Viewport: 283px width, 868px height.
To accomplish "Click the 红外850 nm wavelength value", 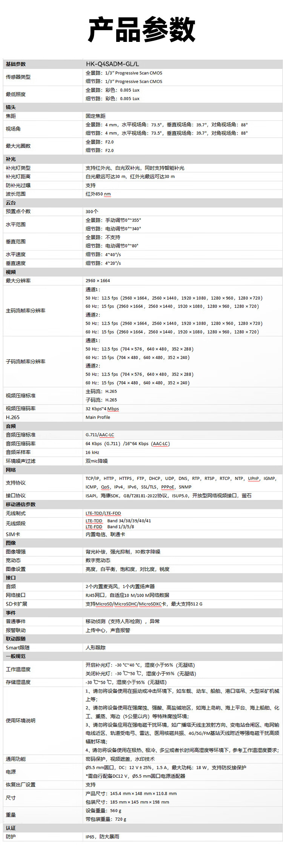I will 98,194.
